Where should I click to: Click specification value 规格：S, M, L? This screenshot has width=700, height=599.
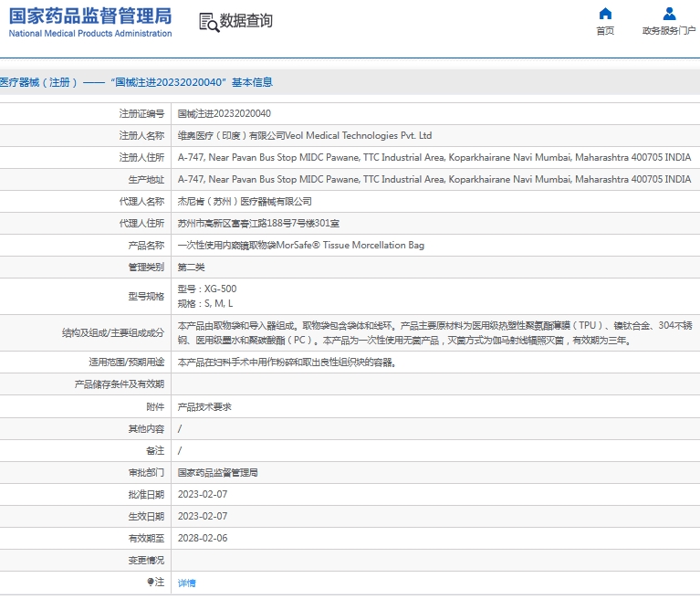click(x=205, y=303)
